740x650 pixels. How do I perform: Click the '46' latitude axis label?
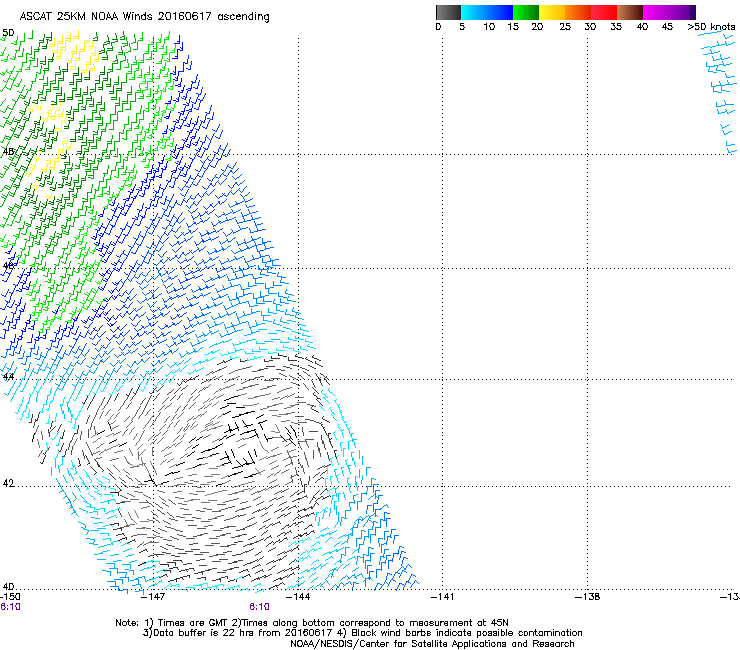tap(8, 266)
